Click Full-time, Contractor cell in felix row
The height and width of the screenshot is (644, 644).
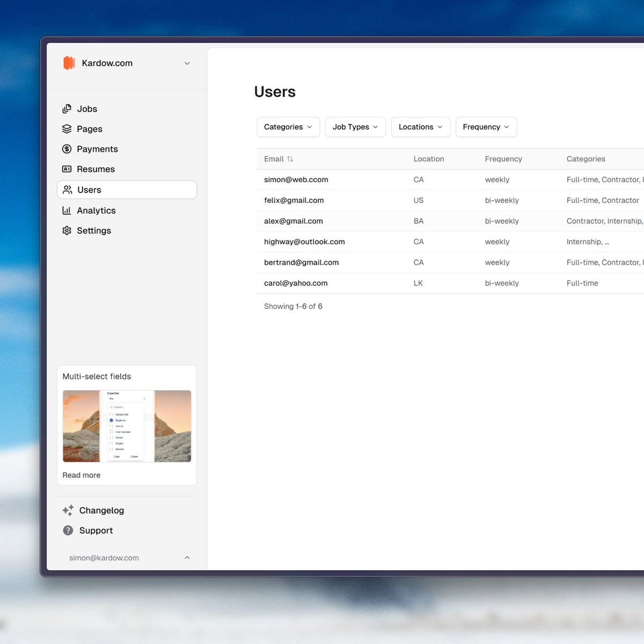(603, 200)
